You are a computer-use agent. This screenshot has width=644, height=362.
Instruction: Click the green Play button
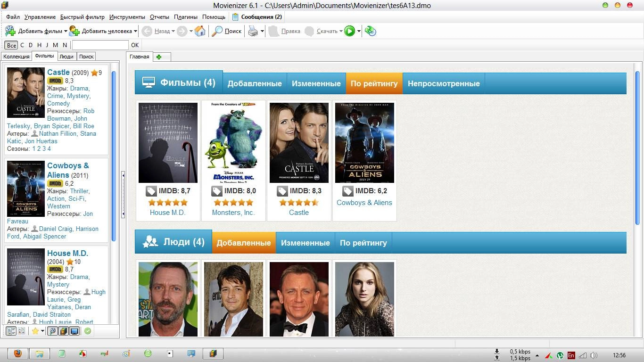349,31
